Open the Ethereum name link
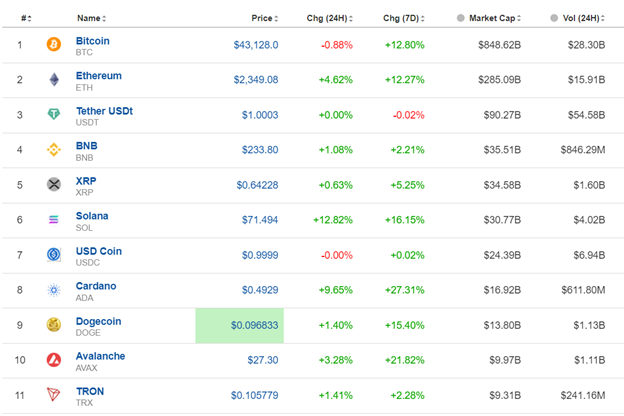The image size is (624, 416). [99, 76]
